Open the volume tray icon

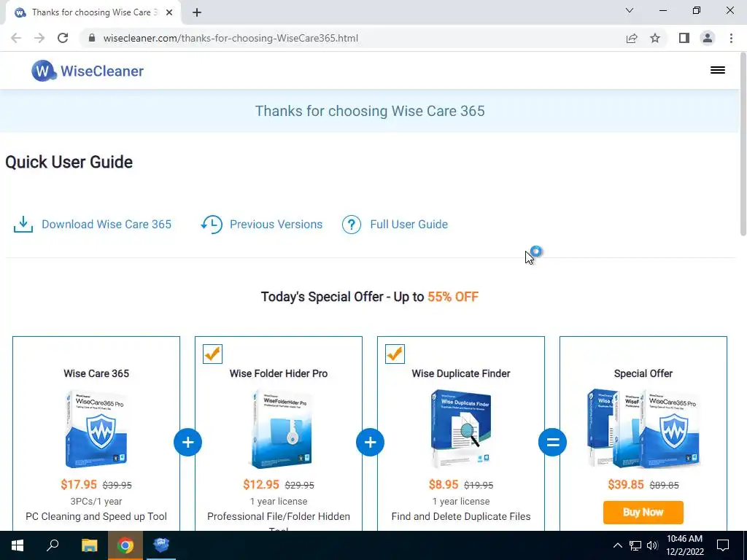tap(652, 545)
